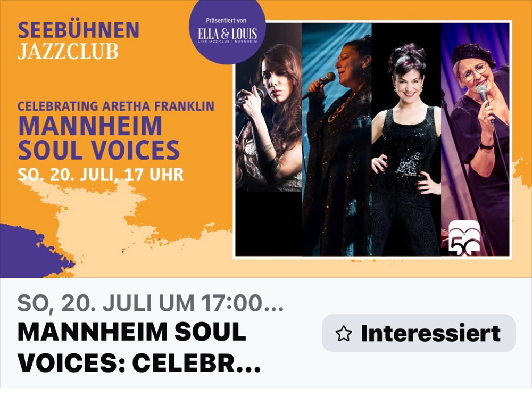Open the Mannheim Soul Voices event title
This screenshot has width=532, height=396.
(x=139, y=347)
